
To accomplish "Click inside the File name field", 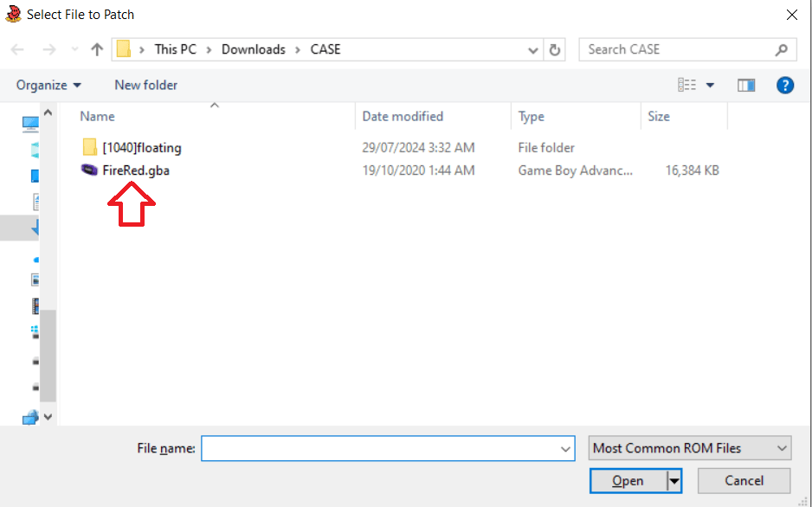I will click(x=388, y=448).
